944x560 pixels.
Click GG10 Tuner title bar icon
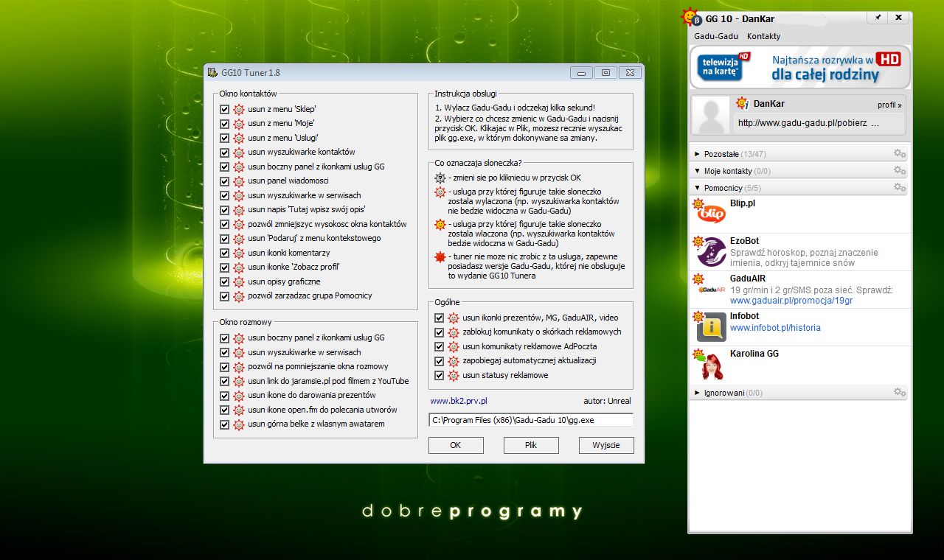coord(213,72)
